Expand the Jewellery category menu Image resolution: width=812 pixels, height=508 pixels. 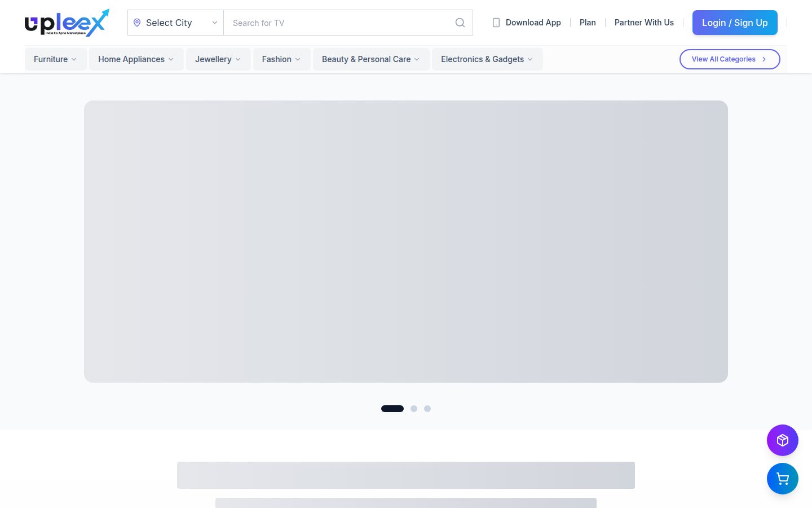(x=218, y=59)
